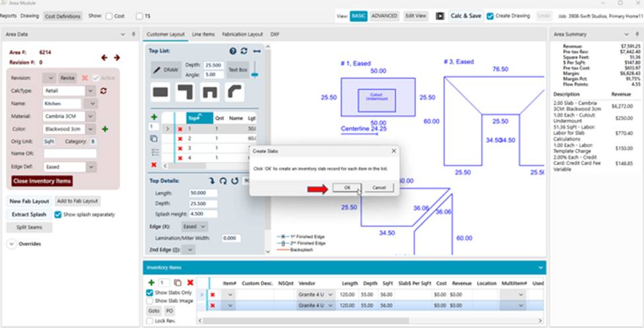
Task: Click the Top List horizontal scrollbar
Action: 188,166
